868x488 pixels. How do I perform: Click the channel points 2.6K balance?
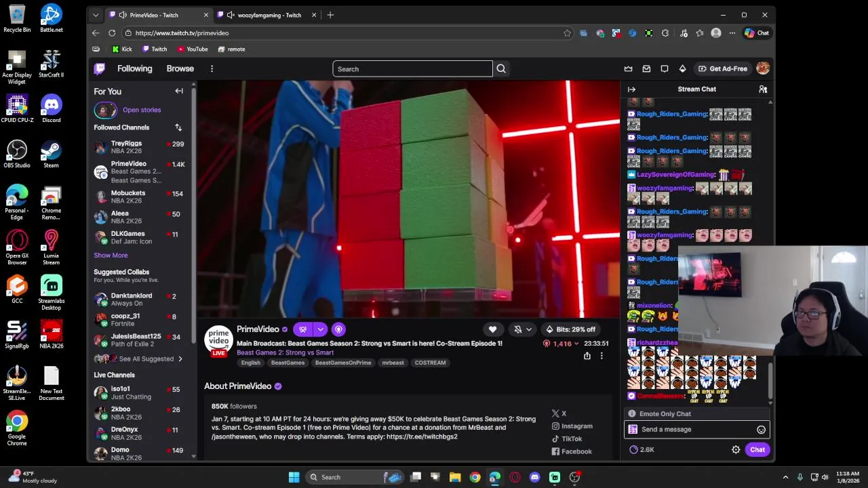point(642,449)
